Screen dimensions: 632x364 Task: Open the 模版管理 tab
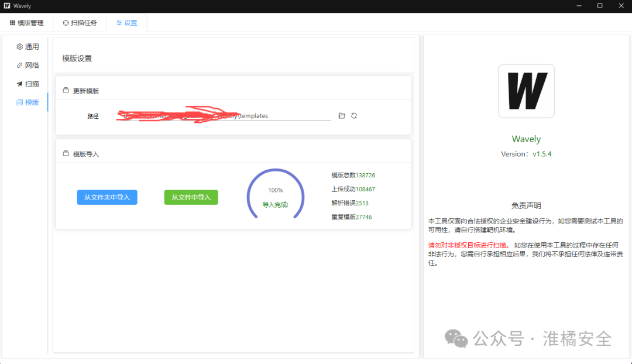tap(26, 23)
